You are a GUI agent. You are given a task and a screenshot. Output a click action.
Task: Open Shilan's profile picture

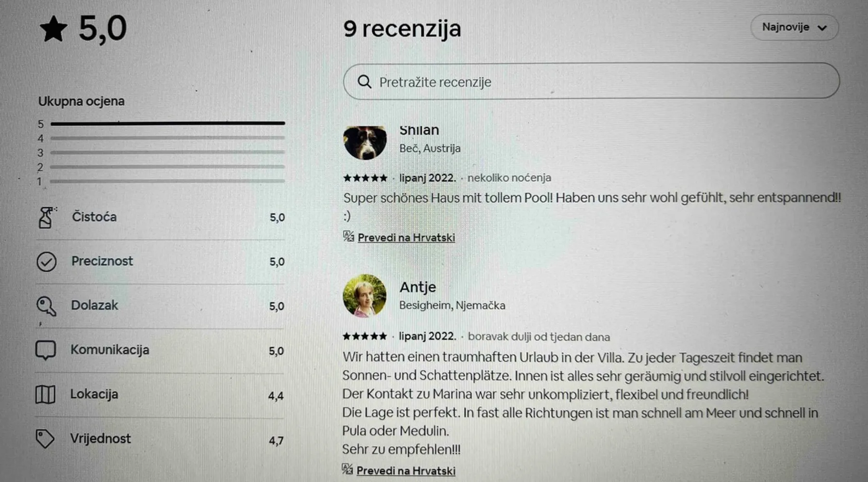tap(365, 143)
